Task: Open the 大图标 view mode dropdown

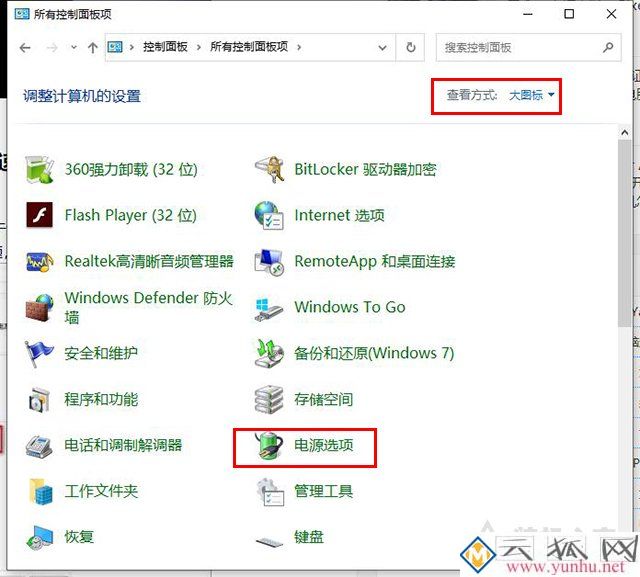Action: pyautogui.click(x=531, y=95)
